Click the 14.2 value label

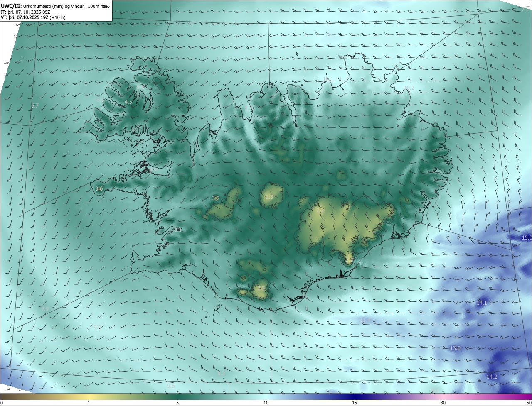point(491,377)
